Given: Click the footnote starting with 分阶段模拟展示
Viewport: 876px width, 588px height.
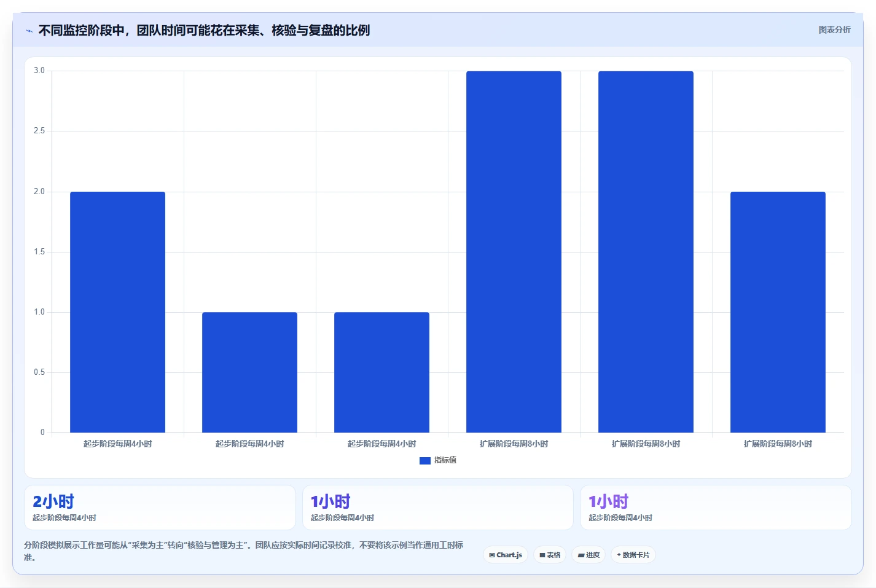Looking at the screenshot, I should coord(244,551).
